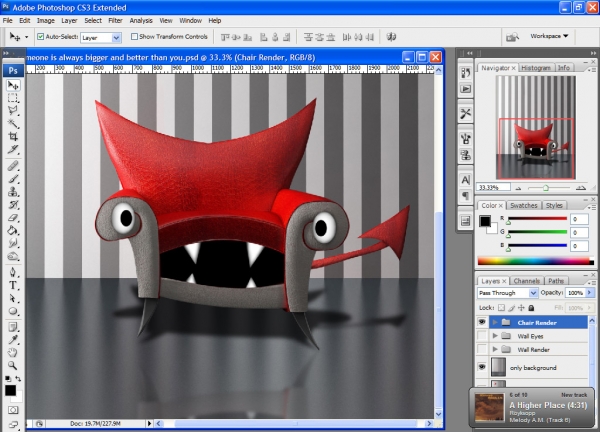Select the Pen tool
600x432 pixels.
pyautogui.click(x=13, y=272)
